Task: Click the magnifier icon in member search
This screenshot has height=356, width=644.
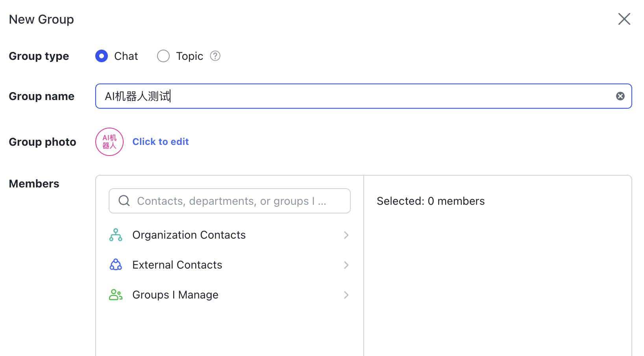Action: click(124, 201)
